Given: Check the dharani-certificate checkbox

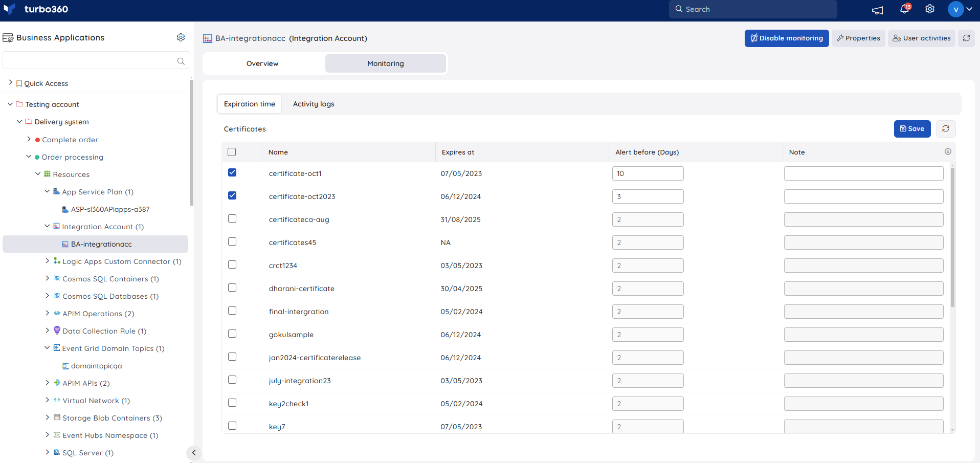Looking at the screenshot, I should click(232, 288).
